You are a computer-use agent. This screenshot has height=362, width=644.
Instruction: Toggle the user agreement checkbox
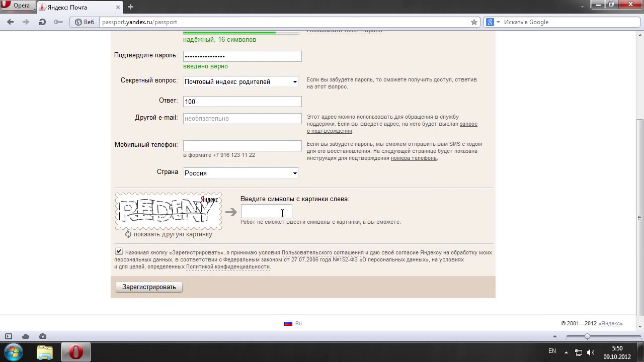pos(119,251)
